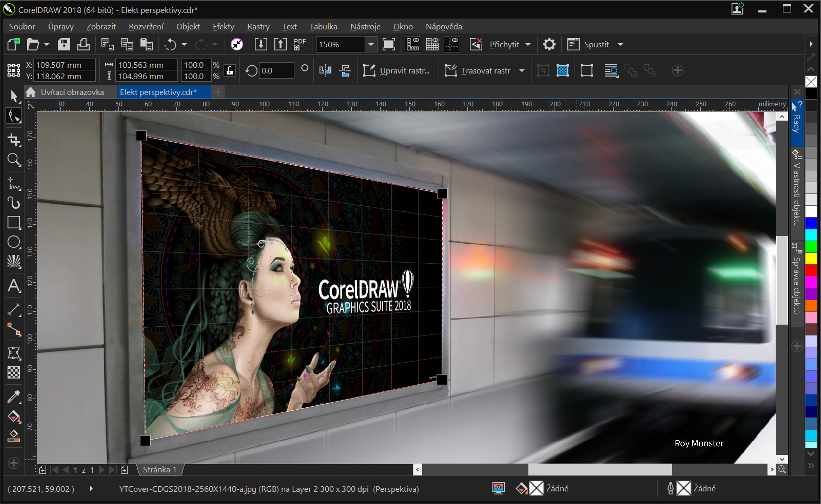Toggle show rulers
The image size is (821, 504).
pos(413,44)
